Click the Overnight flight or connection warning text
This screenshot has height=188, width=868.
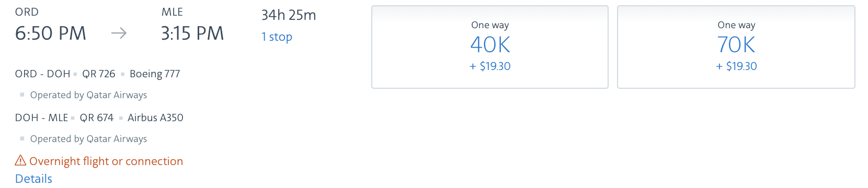106,161
